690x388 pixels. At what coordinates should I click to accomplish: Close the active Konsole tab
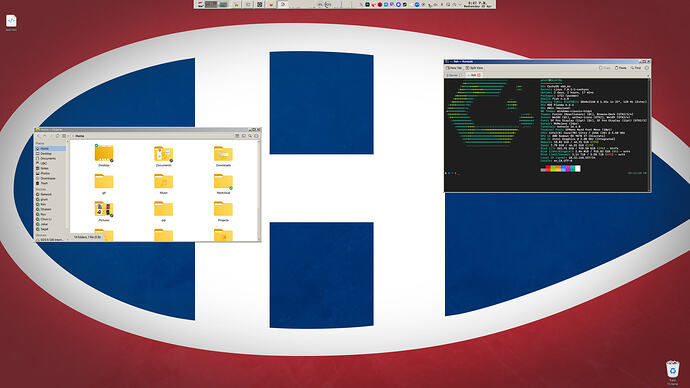pyautogui.click(x=479, y=75)
